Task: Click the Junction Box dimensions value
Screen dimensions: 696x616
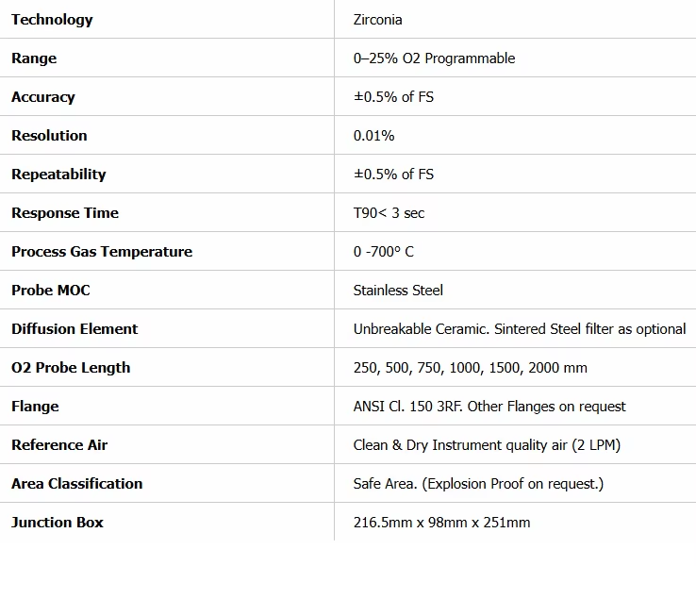Action: click(441, 523)
